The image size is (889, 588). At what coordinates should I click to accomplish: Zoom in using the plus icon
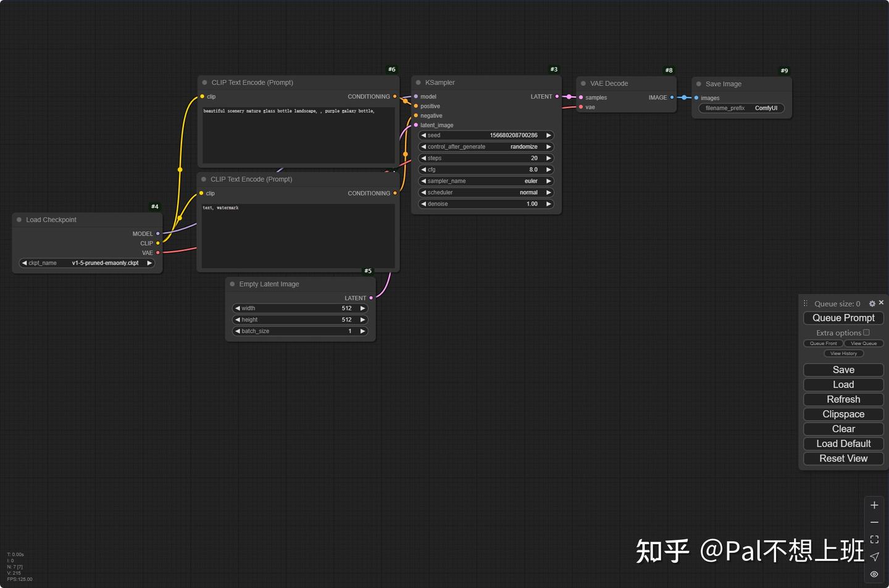point(874,504)
